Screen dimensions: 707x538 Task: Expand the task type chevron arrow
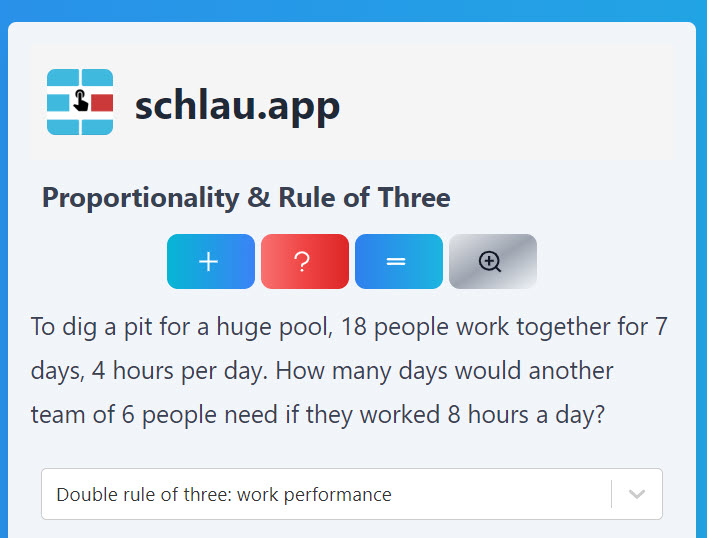637,494
